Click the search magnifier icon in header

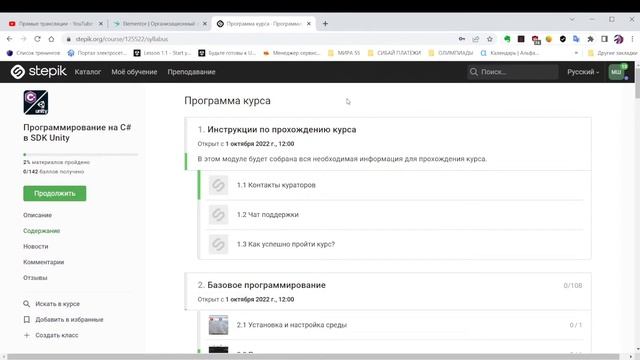pyautogui.click(x=473, y=72)
